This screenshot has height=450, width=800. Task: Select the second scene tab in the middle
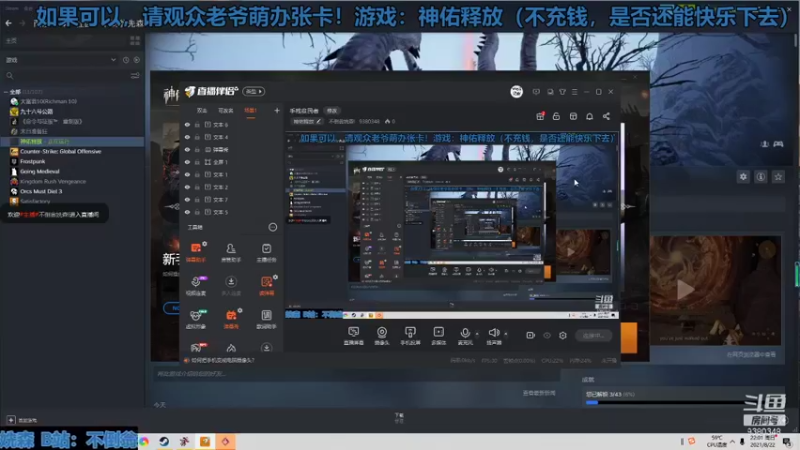click(226, 110)
